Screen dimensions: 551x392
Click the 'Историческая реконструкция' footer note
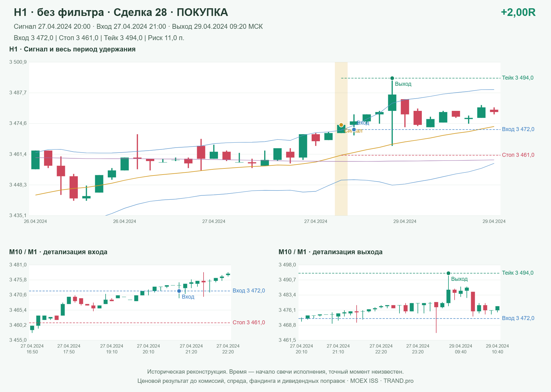[x=275, y=372]
